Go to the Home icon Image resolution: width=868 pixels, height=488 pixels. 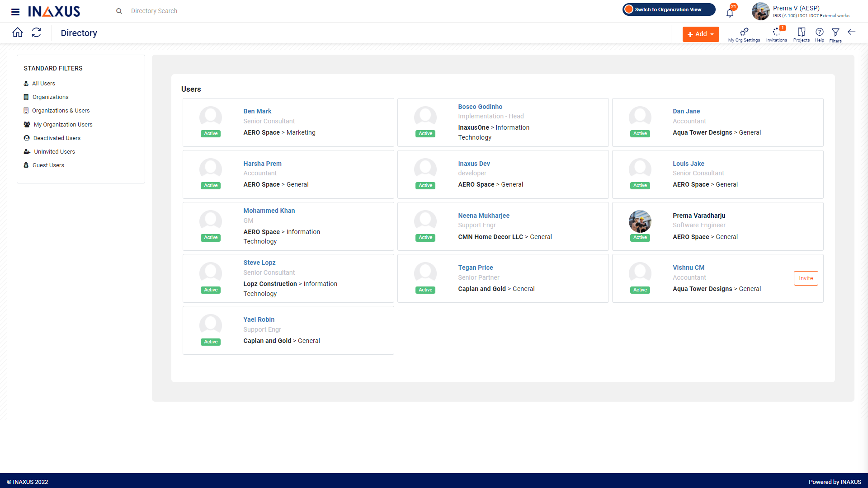click(x=18, y=33)
